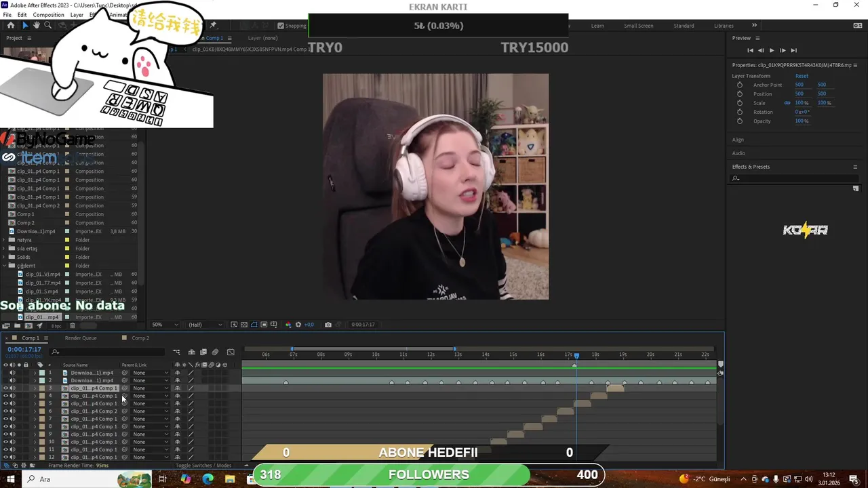Viewport: 868px width, 488px height.
Task: Click the Fast Previews icon in viewer
Action: (234, 325)
